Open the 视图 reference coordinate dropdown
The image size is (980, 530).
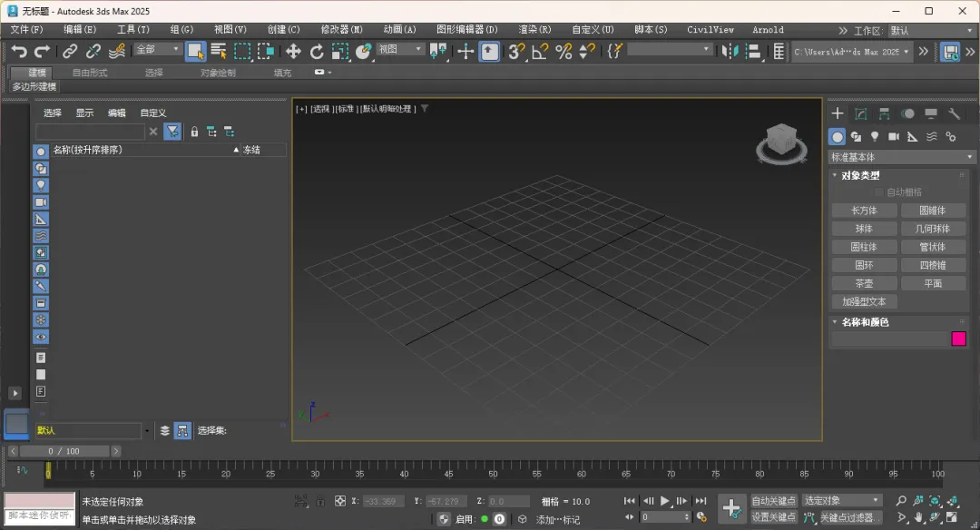(x=400, y=50)
